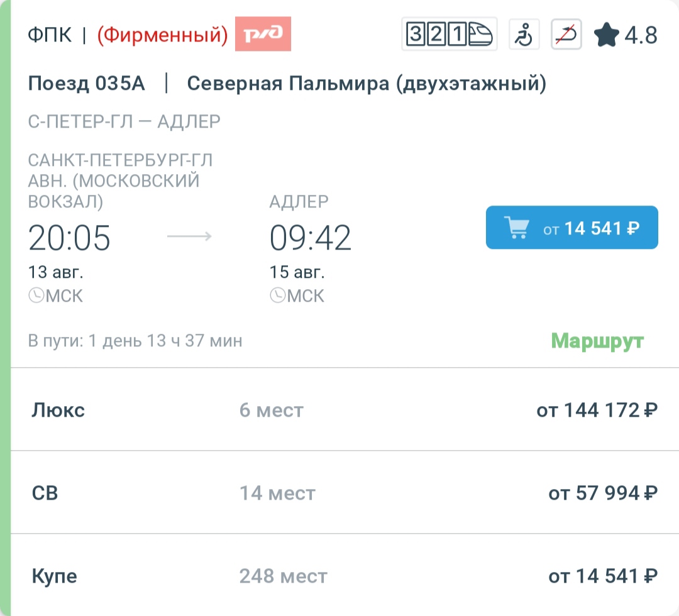Image resolution: width=679 pixels, height=616 pixels.
Task: Click the red RZD logo icon
Action: click(x=263, y=34)
